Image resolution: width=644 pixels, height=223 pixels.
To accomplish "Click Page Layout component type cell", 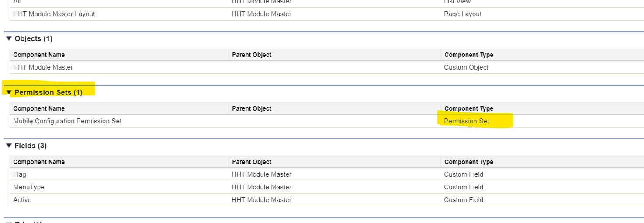I will pos(463,14).
